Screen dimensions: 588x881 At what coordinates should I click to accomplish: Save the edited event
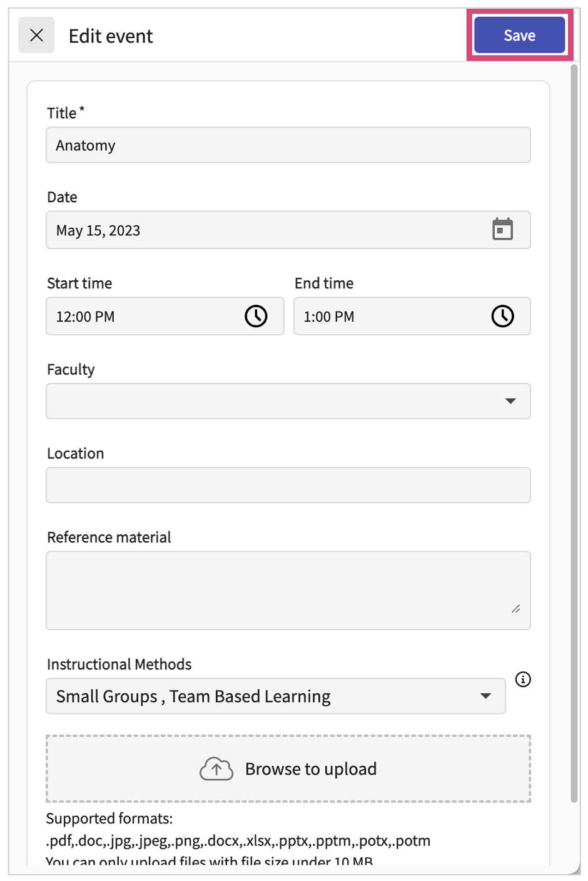[x=519, y=35]
